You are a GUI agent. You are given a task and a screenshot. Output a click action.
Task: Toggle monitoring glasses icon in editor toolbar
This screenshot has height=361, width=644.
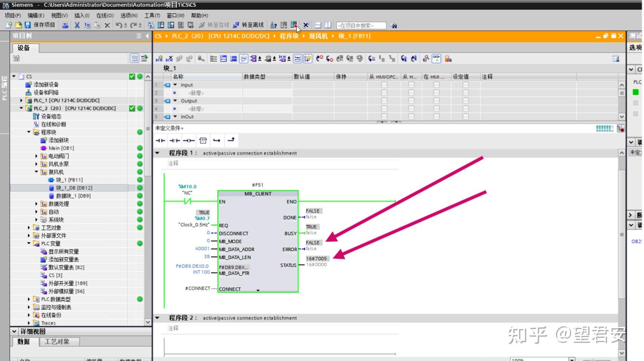[436, 59]
